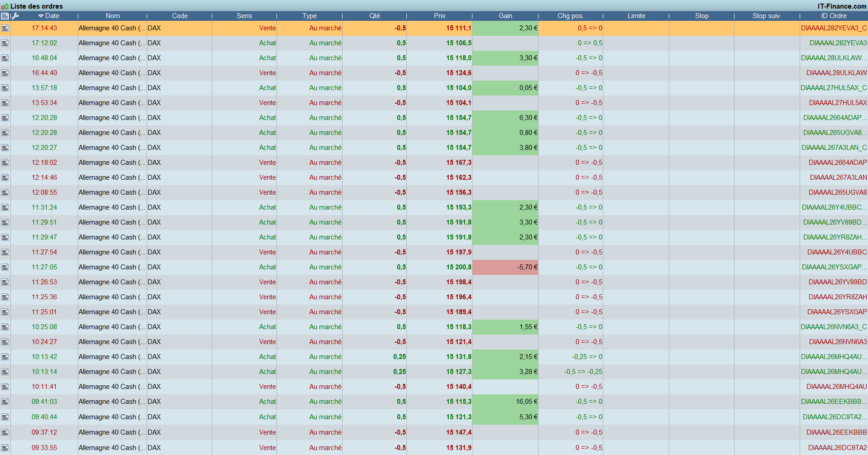Click the 09:41:03 timestamp cell
The width and height of the screenshot is (868, 455).
point(44,402)
